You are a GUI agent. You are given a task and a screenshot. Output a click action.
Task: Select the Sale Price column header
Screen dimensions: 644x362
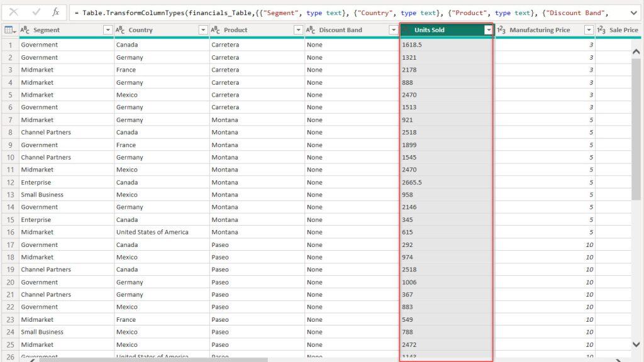click(623, 30)
